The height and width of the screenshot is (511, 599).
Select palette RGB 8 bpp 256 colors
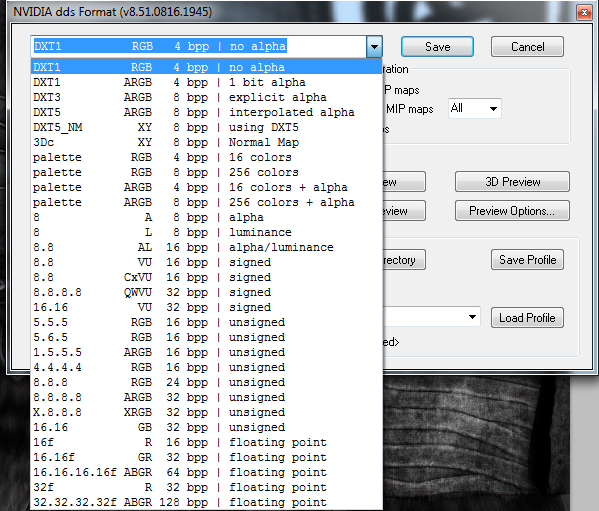[x=206, y=172]
